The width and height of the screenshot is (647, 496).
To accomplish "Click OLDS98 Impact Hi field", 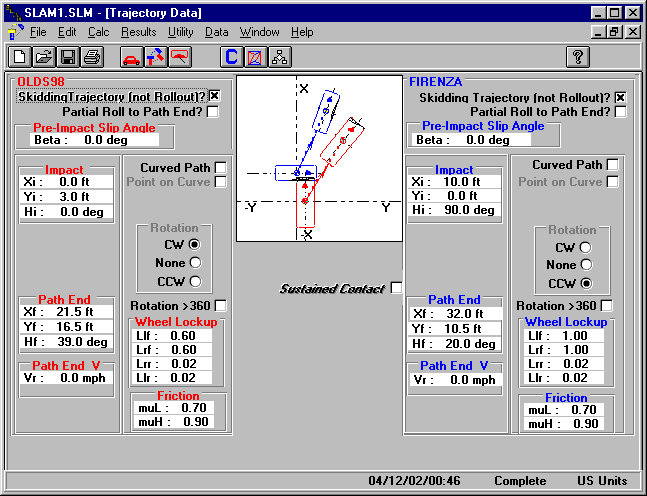I will point(66,212).
